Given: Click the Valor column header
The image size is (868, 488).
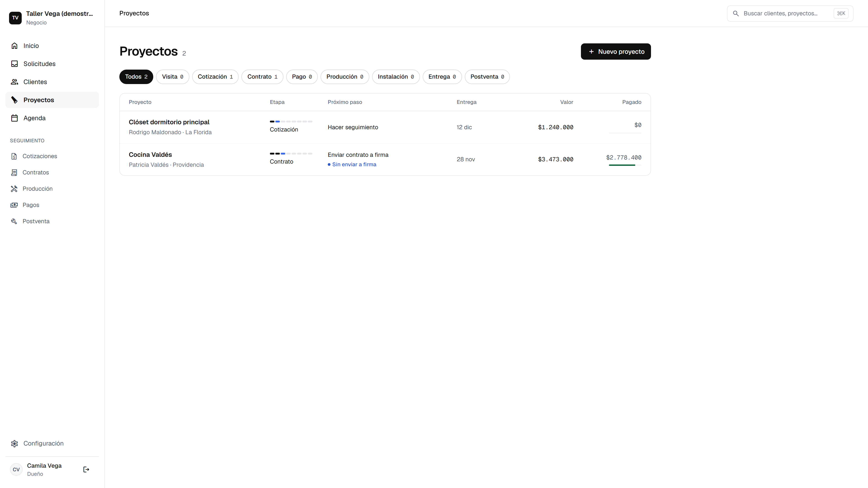Looking at the screenshot, I should point(566,102).
